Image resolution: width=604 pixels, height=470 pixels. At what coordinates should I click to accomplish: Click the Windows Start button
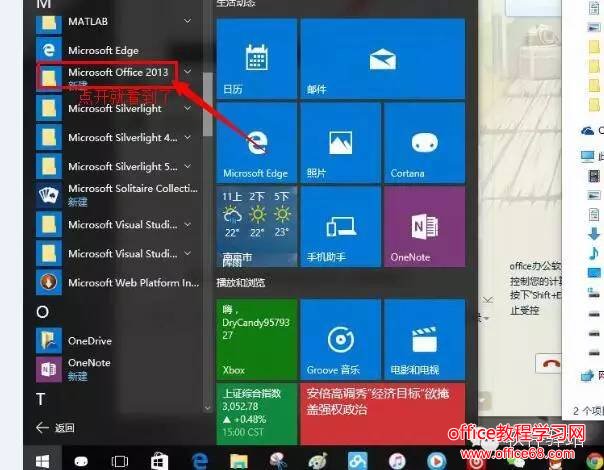(42, 460)
